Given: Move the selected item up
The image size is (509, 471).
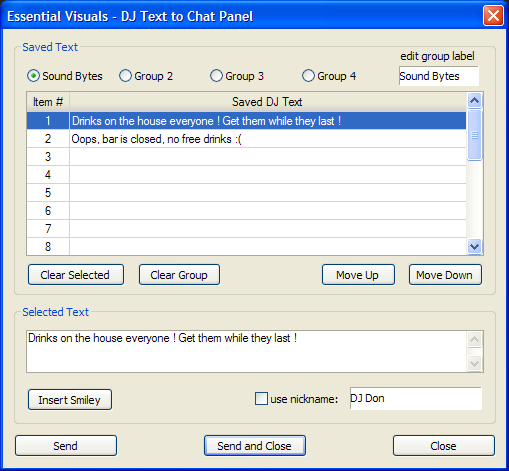Looking at the screenshot, I should click(x=358, y=275).
